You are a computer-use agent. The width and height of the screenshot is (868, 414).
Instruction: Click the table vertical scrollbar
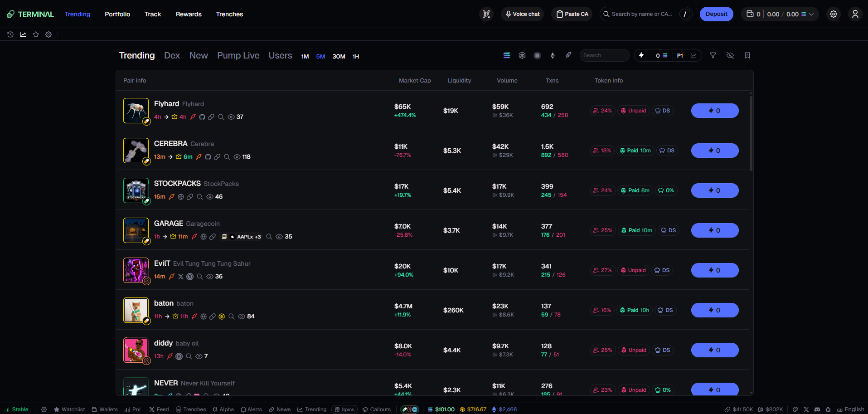click(751, 132)
